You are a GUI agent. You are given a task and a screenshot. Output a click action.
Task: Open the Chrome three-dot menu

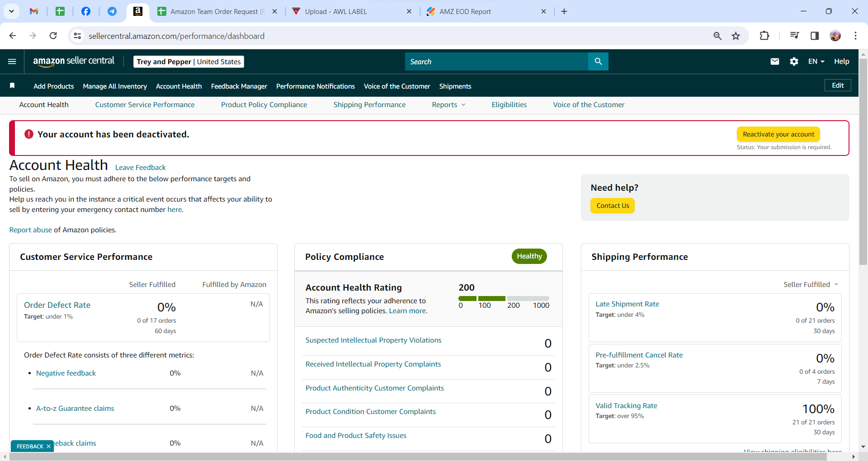click(x=855, y=36)
